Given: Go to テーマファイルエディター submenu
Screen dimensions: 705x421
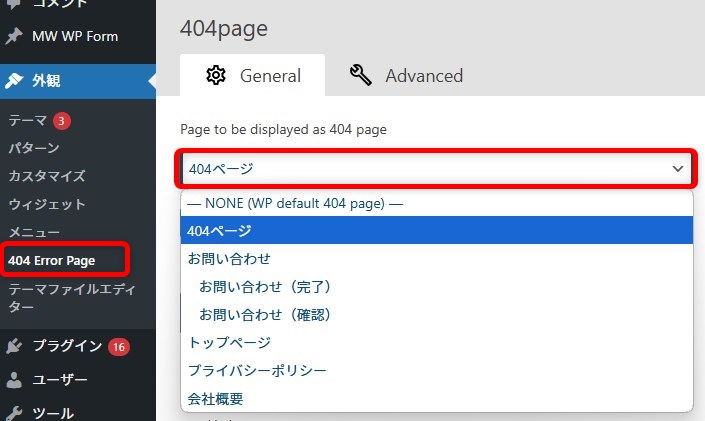Looking at the screenshot, I should pos(64,298).
